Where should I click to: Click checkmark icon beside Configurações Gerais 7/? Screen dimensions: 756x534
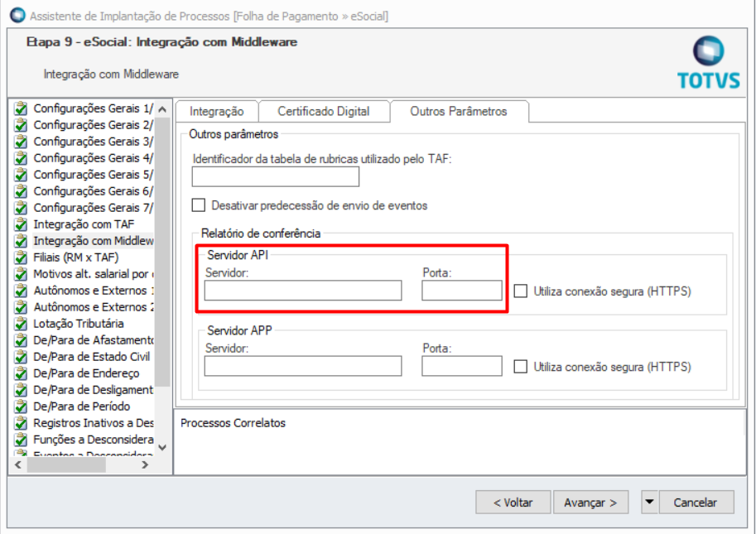[x=21, y=208]
